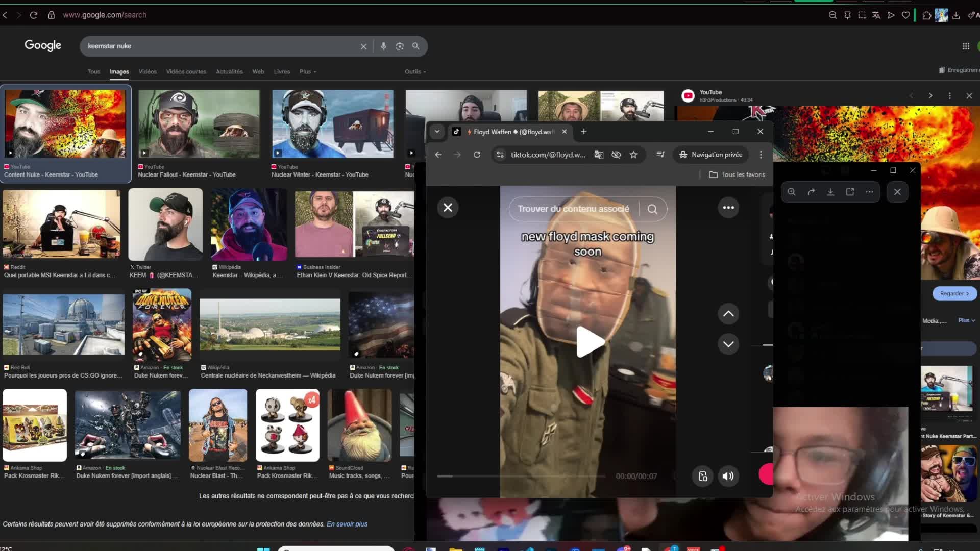The image size is (980, 551).
Task: Click the Google voice search microphone icon
Action: (x=383, y=46)
